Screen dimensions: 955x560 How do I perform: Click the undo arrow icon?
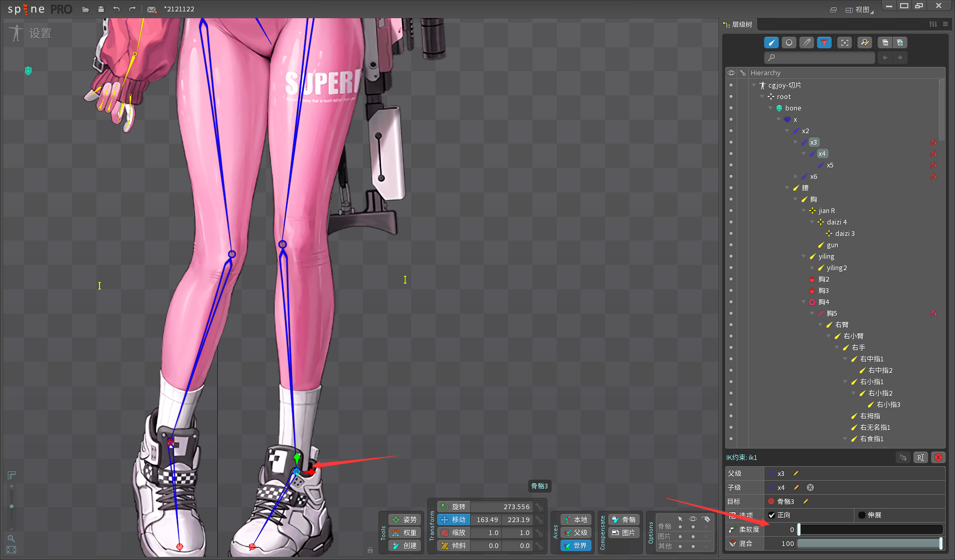coord(117,9)
